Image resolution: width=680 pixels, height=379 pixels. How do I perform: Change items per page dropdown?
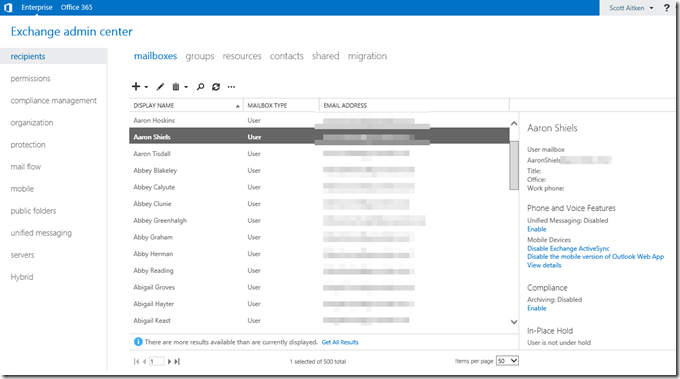[507, 361]
